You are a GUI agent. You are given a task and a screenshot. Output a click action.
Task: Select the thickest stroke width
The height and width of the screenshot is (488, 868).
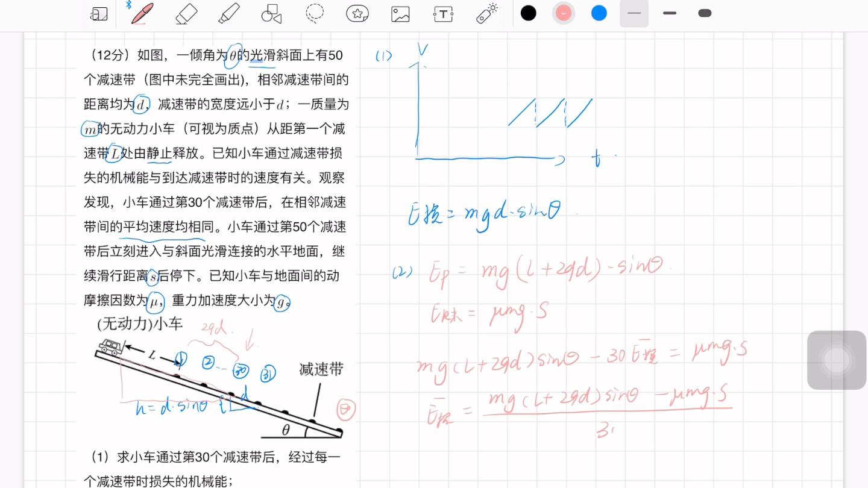pyautogui.click(x=705, y=13)
